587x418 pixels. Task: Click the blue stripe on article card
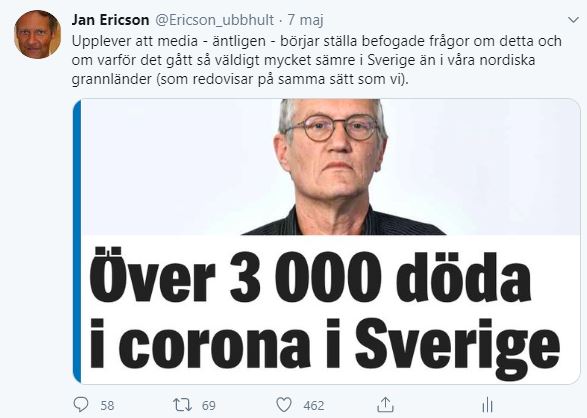77,241
